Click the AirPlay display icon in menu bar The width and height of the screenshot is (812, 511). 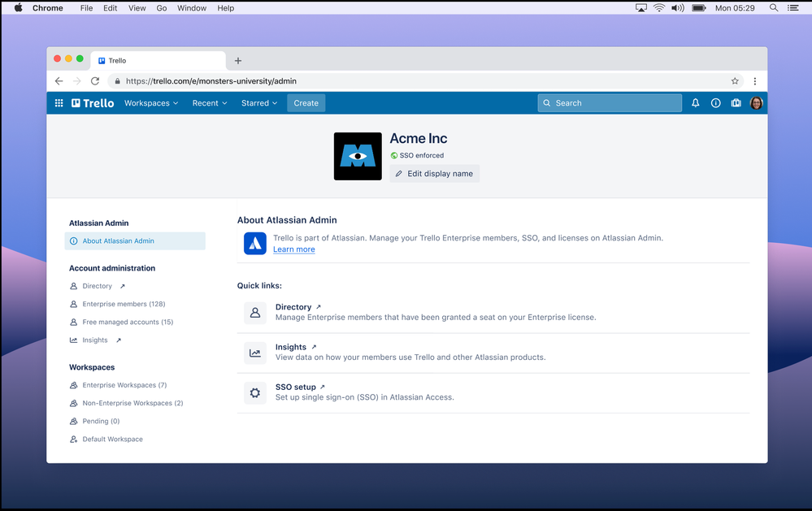[x=641, y=8]
